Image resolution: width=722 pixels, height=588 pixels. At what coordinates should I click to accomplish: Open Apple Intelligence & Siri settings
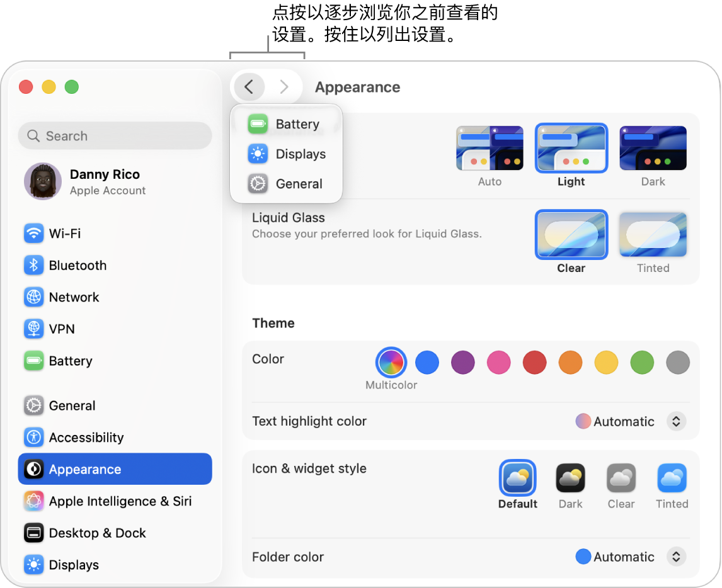coord(115,501)
